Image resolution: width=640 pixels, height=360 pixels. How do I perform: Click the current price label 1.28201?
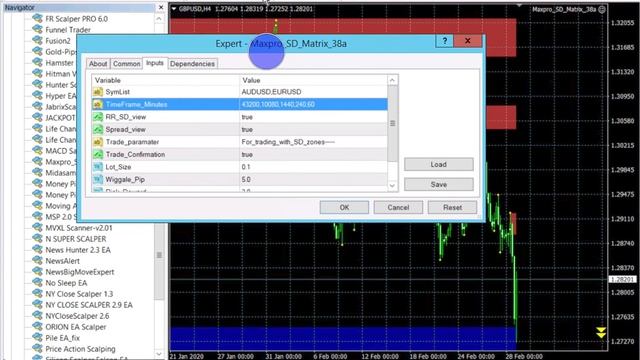622,280
